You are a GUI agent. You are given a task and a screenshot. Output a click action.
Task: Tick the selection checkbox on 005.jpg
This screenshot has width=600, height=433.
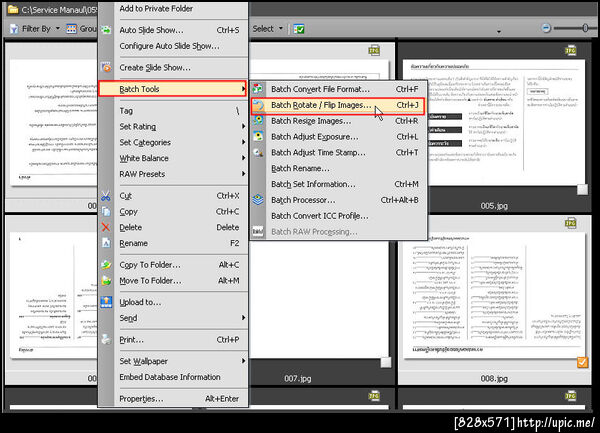coord(582,189)
